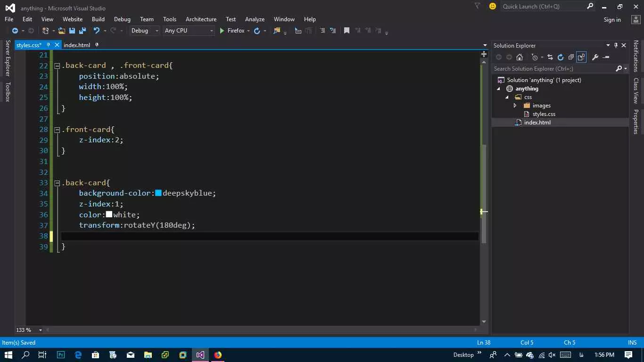Open Properties wrench icon in Solution Explorer
This screenshot has width=644, height=362.
click(595, 57)
